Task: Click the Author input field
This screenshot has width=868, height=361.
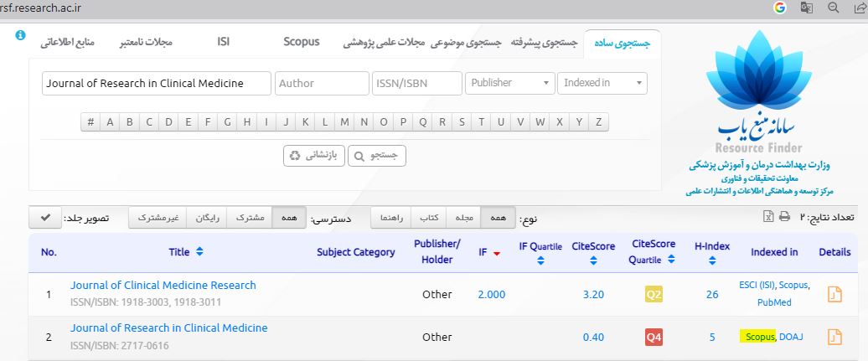Action: [322, 83]
